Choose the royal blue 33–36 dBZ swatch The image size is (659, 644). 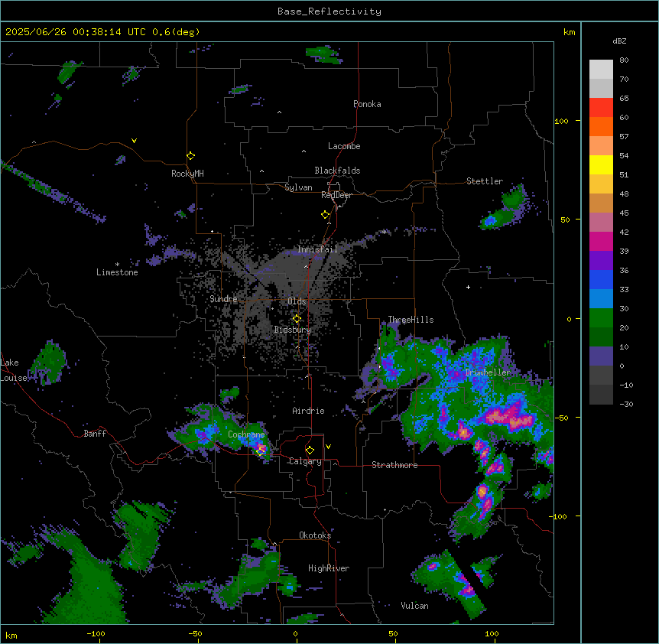[601, 279]
